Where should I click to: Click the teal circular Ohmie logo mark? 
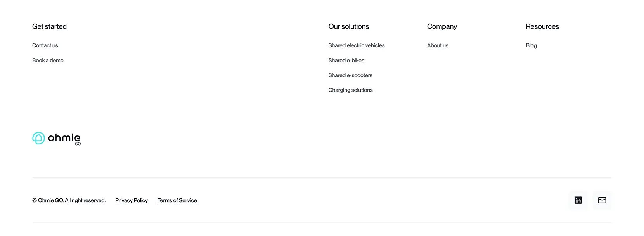38,138
